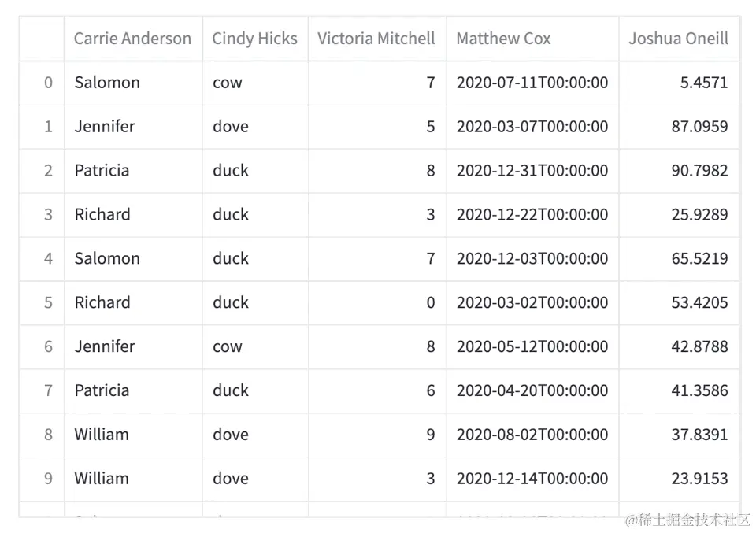Image resolution: width=756 pixels, height=533 pixels.
Task: Select the cell containing 41.3586
Action: point(699,390)
